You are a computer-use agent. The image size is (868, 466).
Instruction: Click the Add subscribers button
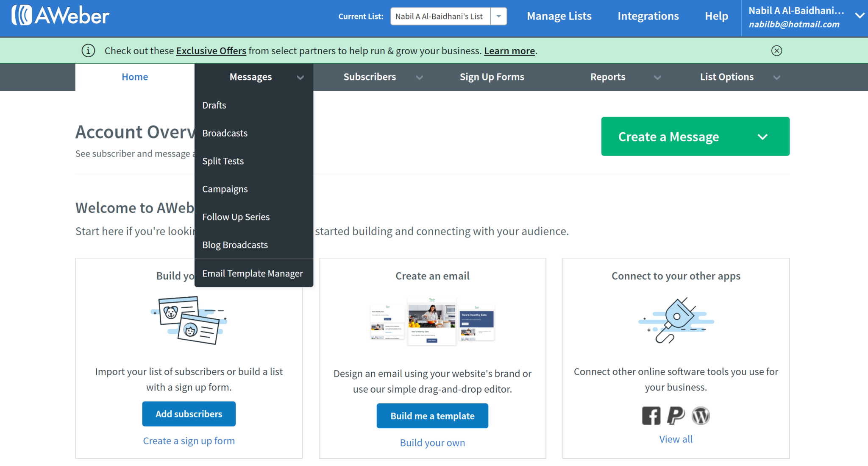(x=189, y=414)
